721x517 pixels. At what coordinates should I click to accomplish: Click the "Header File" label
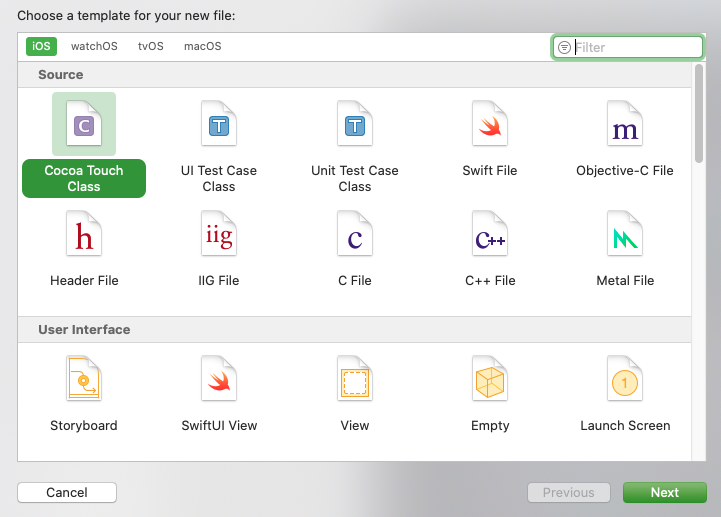point(84,281)
